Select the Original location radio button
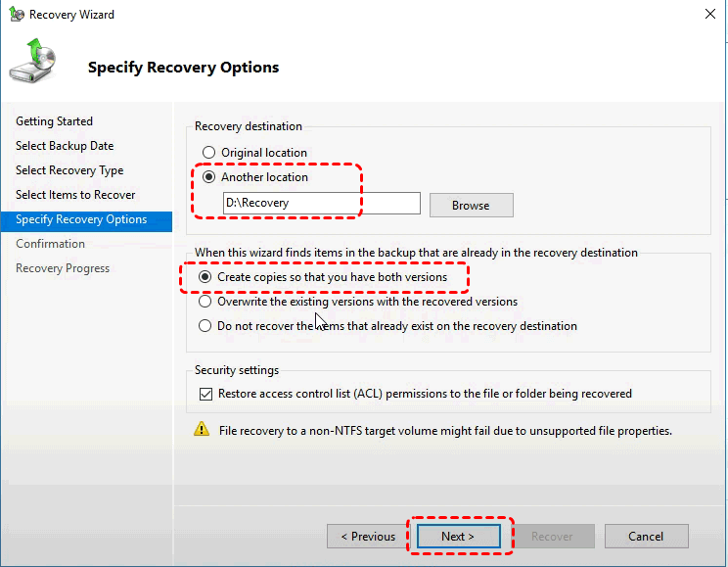Image resolution: width=728 pixels, height=567 pixels. tap(207, 153)
